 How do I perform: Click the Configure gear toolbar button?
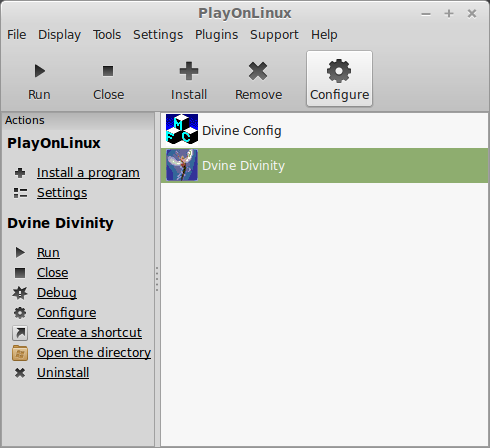point(339,79)
